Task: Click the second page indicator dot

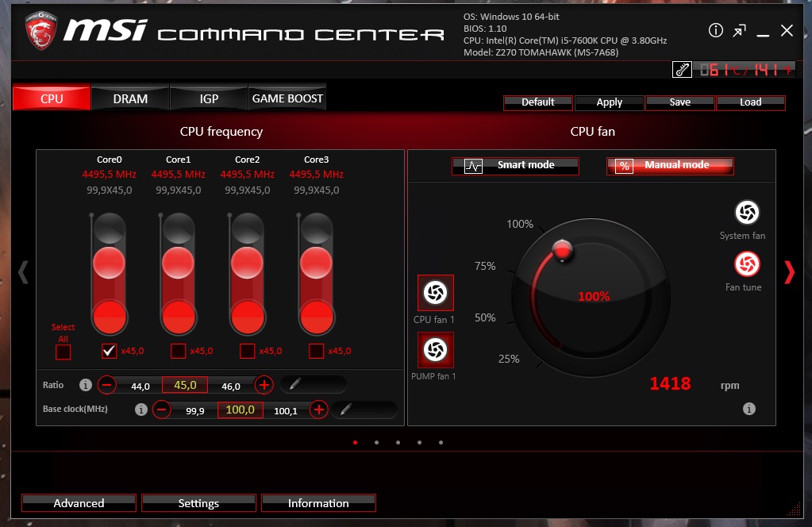Action: point(376,443)
